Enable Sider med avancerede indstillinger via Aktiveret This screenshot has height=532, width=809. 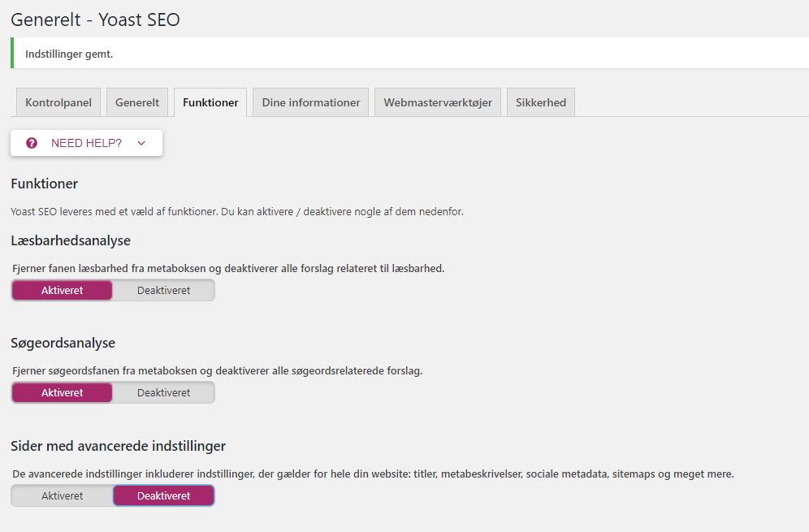pos(63,495)
